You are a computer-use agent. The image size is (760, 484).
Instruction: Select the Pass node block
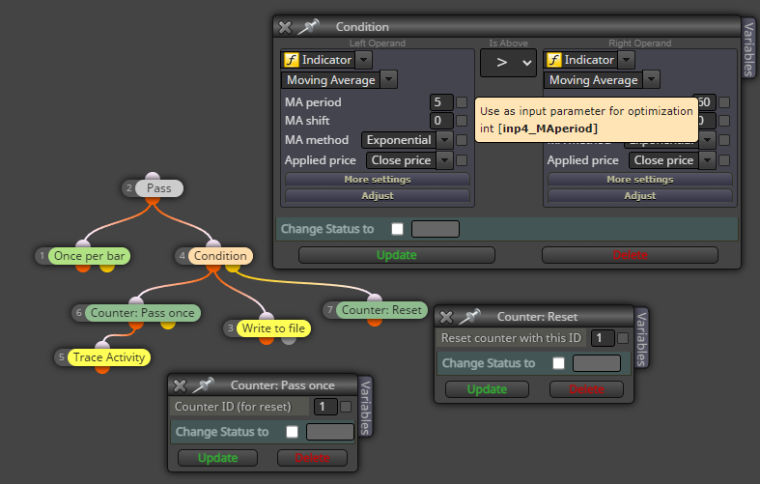click(x=159, y=188)
